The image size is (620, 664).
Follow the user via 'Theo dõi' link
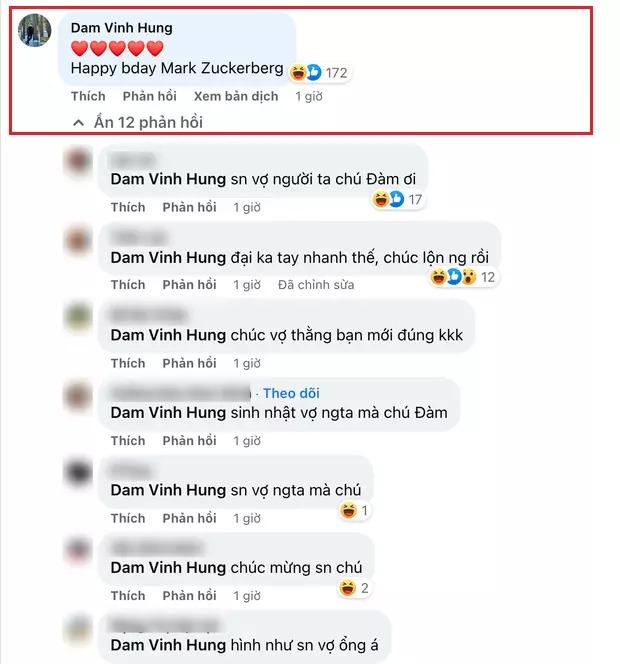pos(291,393)
